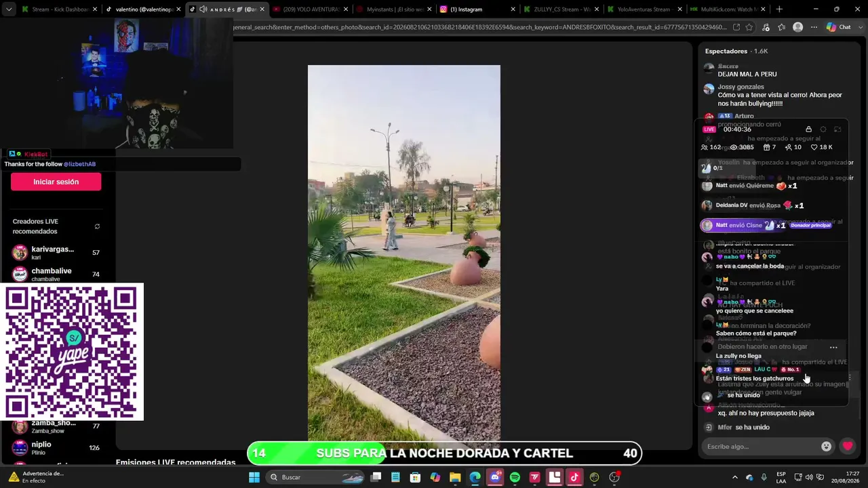This screenshot has height=488, width=868.
Task: Open the three-dots menu on 'Debieron hacerlo' comment
Action: [833, 347]
